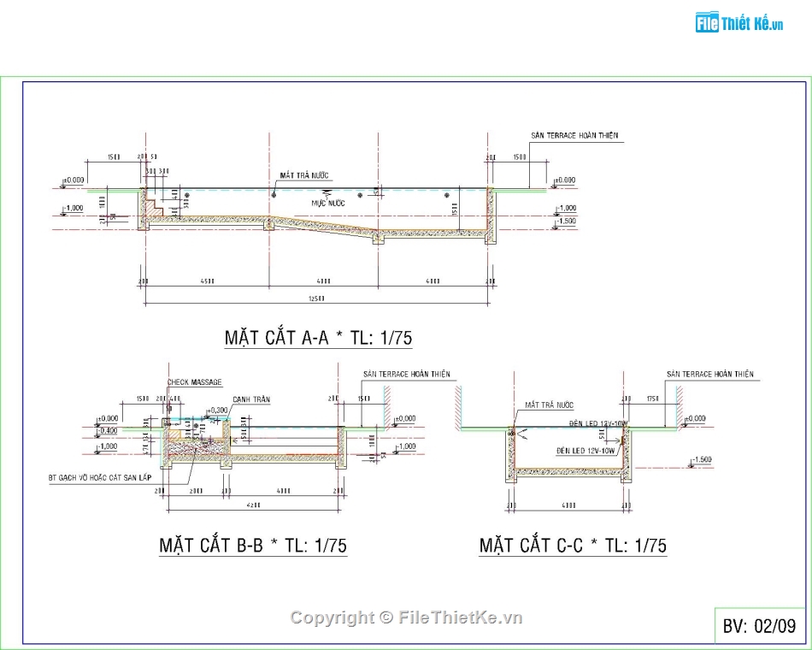Viewport: 812px width, 650px height.
Task: Click the upper "ĐÈN LED 12V-10W" label
Action: [x=598, y=423]
